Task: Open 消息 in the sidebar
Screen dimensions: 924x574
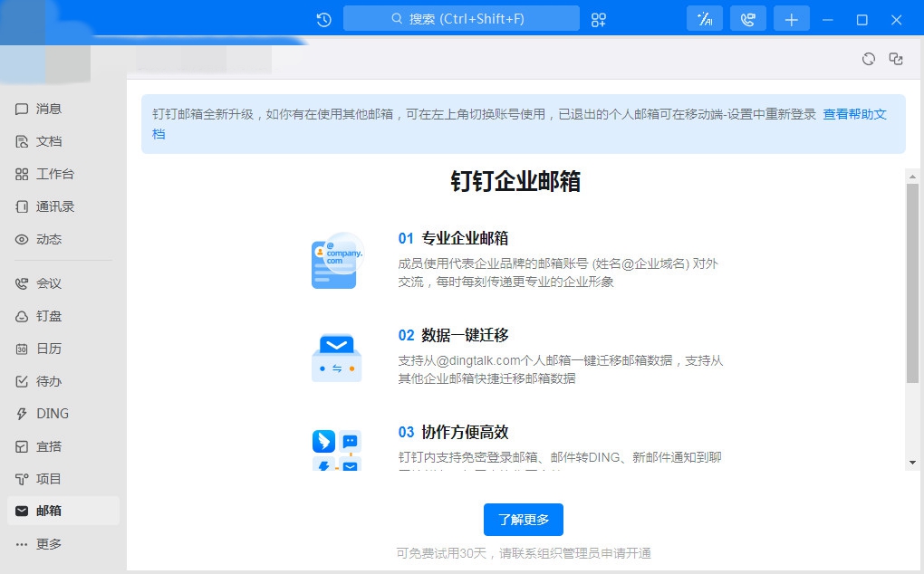Action: coord(63,109)
